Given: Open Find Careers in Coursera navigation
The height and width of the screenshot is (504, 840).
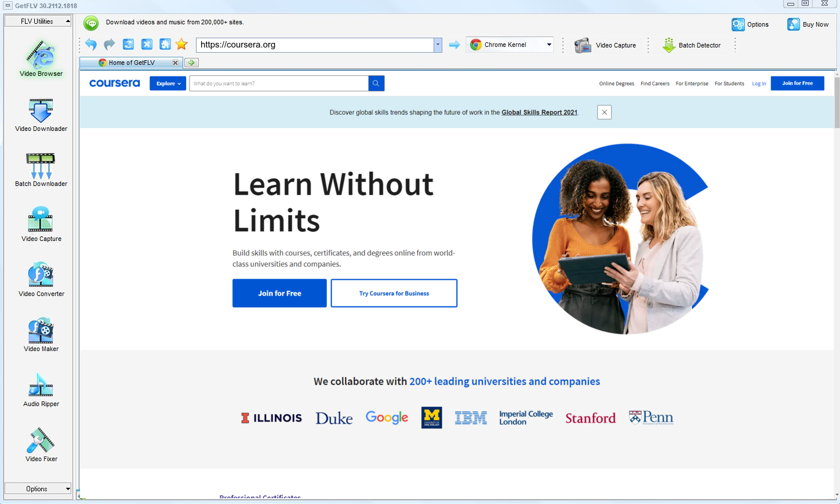Looking at the screenshot, I should [655, 83].
